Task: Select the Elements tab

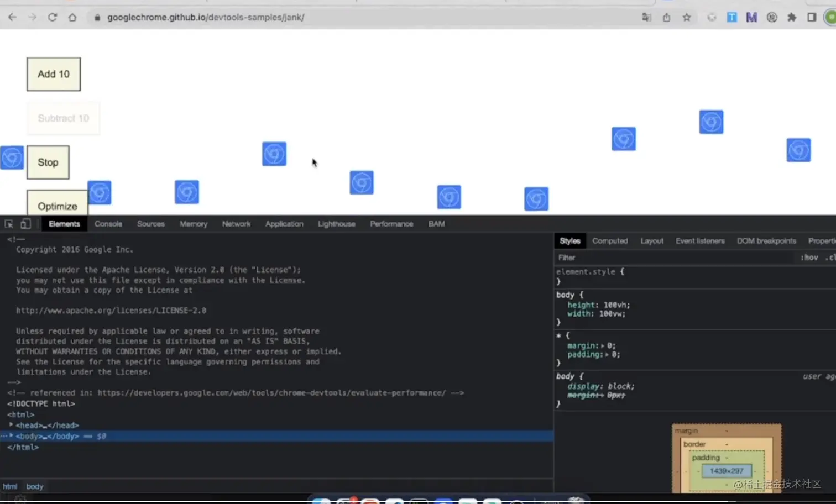Action: 64,224
